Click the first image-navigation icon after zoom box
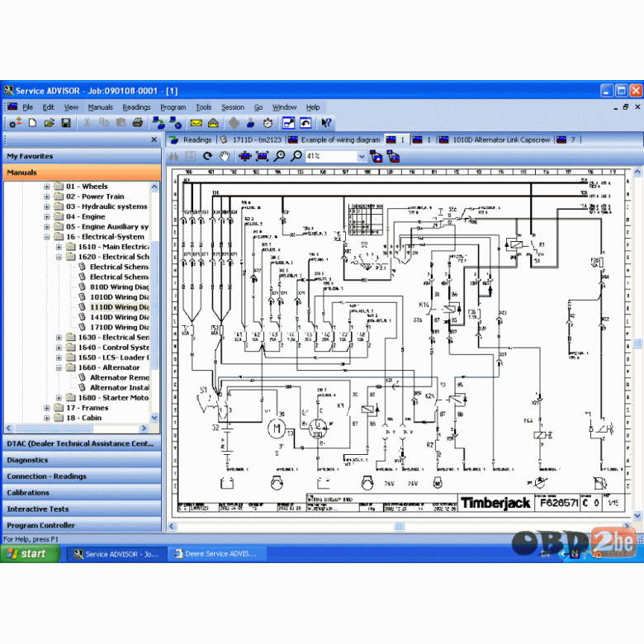This screenshot has width=644, height=644. click(x=376, y=157)
